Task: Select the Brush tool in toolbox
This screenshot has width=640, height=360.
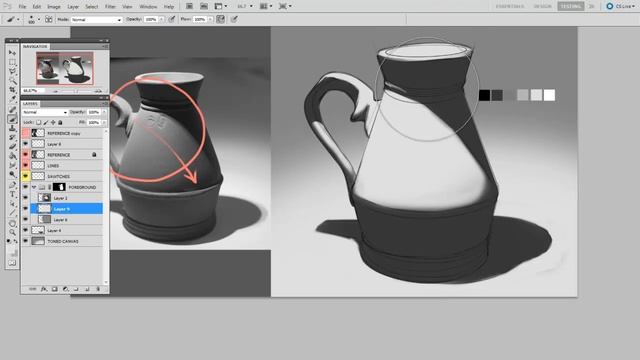Action: point(12,119)
